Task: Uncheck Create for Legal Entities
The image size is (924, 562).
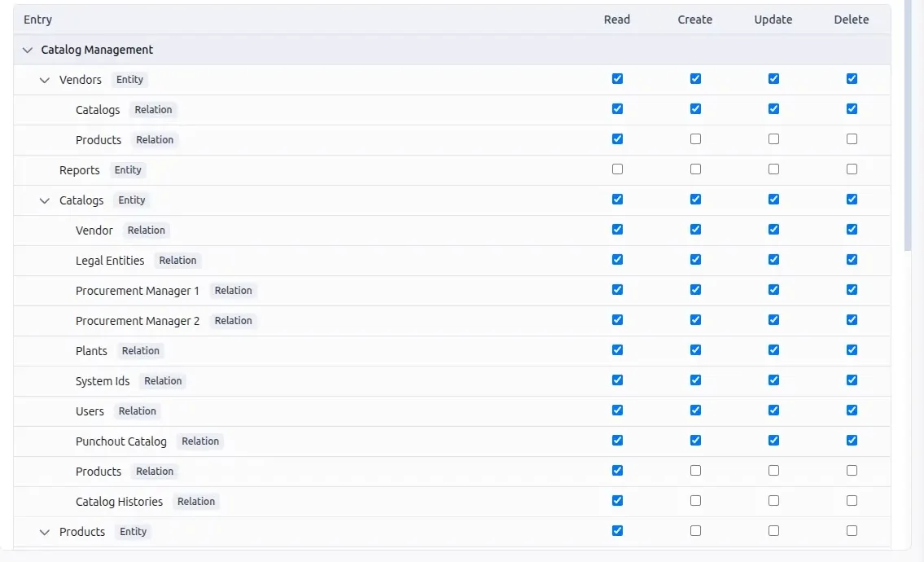Action: point(695,260)
